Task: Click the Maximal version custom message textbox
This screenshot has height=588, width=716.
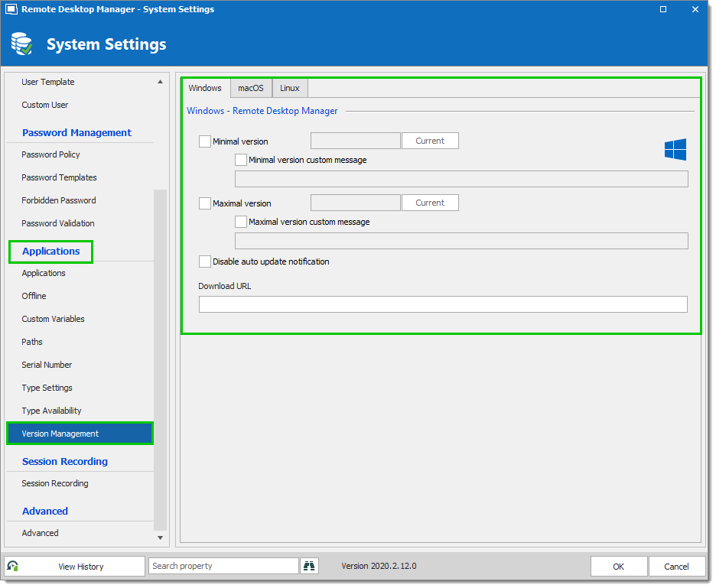Action: coord(461,241)
